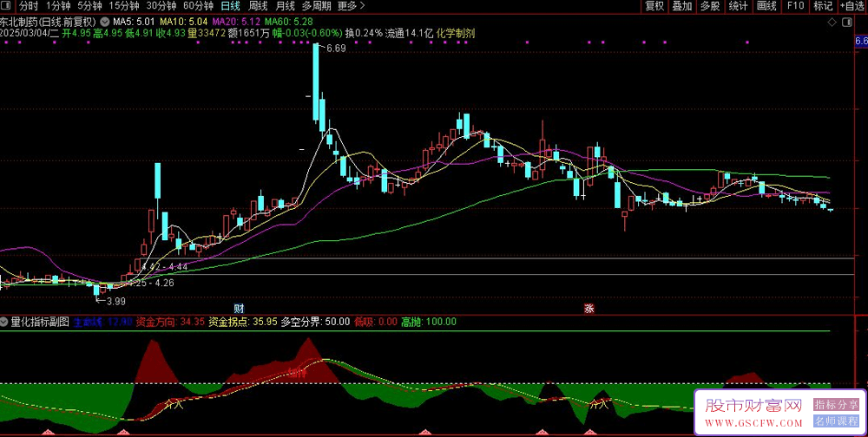
Task: Open the 统计 statistics button
Action: [739, 6]
